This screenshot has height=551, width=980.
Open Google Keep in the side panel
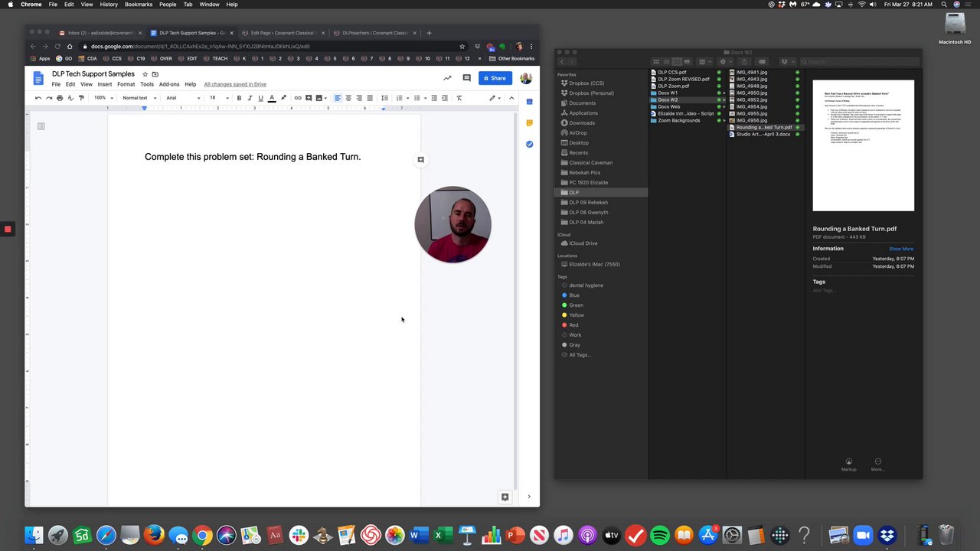529,122
